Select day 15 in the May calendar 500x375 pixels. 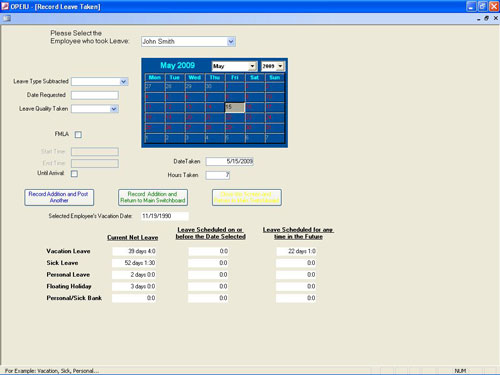point(235,107)
